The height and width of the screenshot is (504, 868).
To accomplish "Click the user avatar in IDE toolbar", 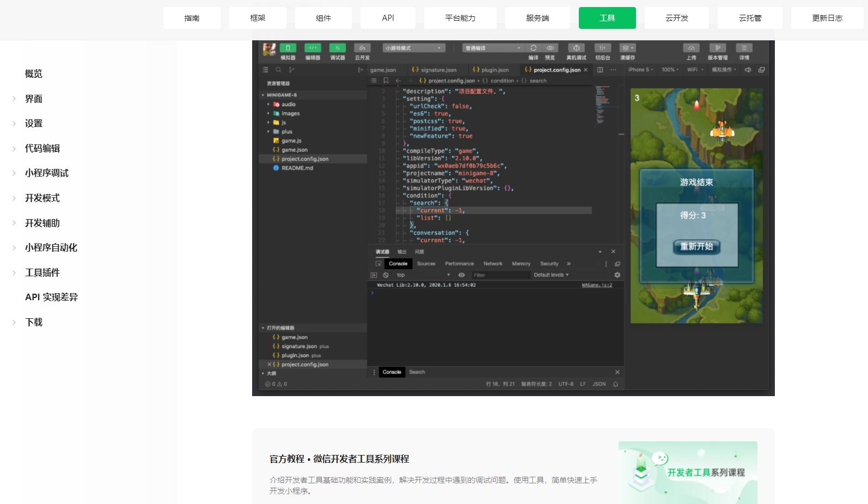I will click(x=269, y=50).
